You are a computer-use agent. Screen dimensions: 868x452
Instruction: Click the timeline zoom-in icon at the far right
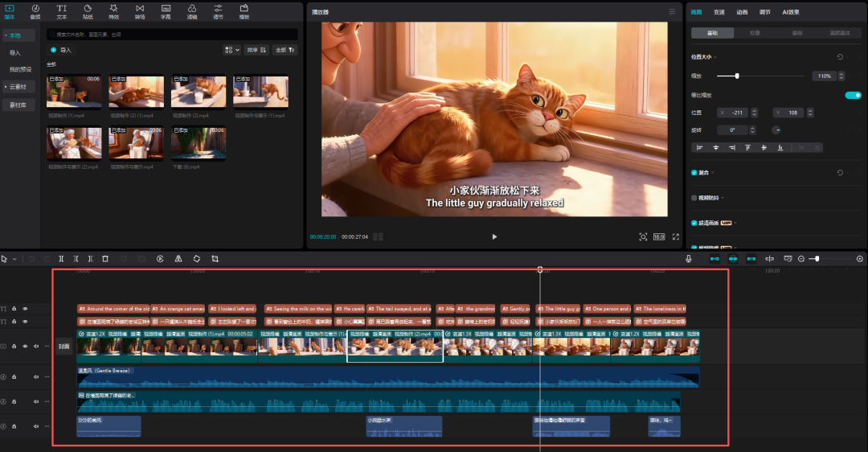click(x=860, y=259)
